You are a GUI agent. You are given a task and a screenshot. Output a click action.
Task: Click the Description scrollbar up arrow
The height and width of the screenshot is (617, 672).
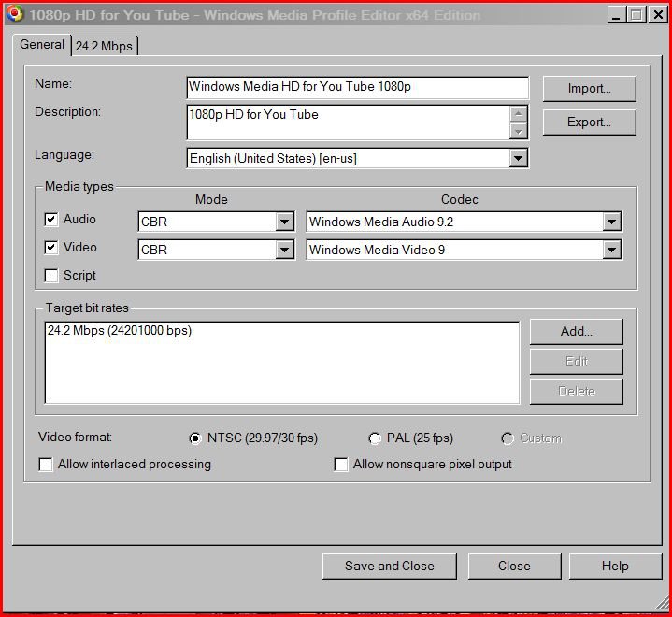click(518, 114)
